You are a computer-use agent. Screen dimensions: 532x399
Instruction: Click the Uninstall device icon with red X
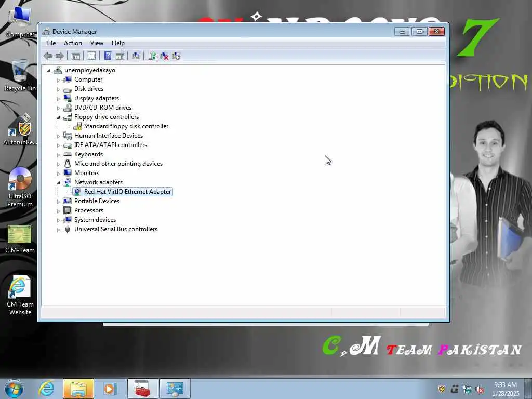(x=164, y=56)
